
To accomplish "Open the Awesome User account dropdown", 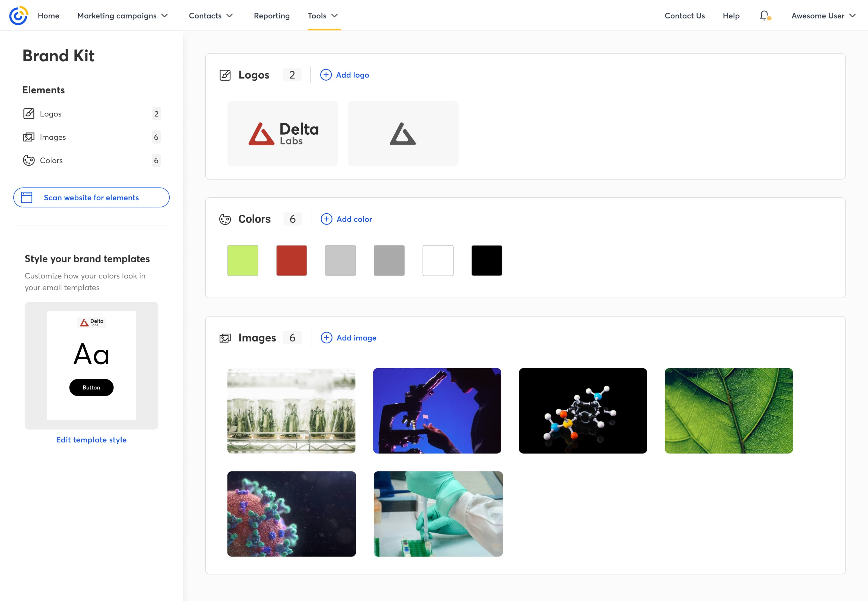I will click(x=823, y=15).
